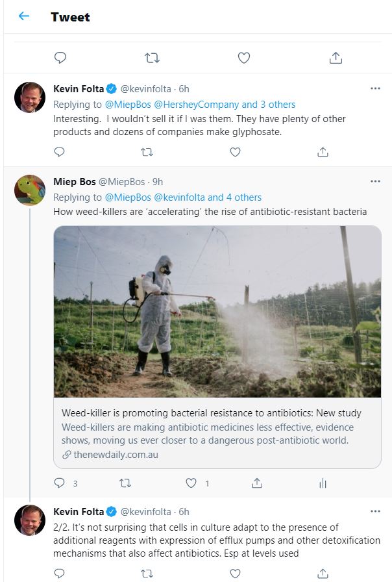Open more options menu on Miep Bos's tweet
This screenshot has width=392, height=582.
[375, 181]
